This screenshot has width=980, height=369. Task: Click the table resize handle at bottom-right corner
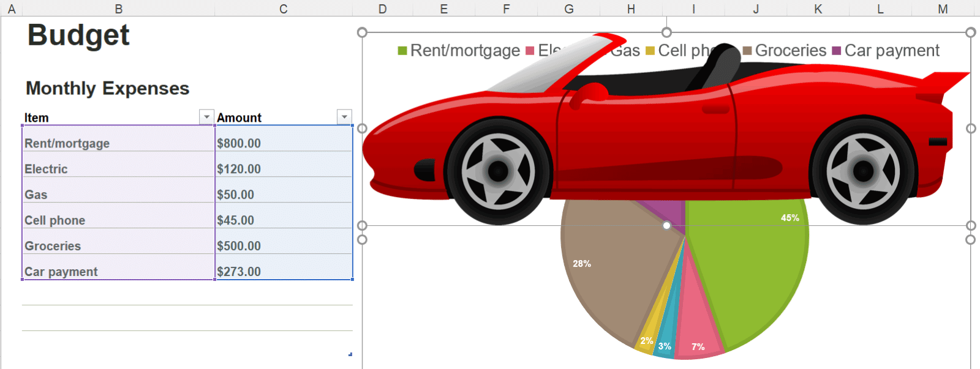[350, 354]
